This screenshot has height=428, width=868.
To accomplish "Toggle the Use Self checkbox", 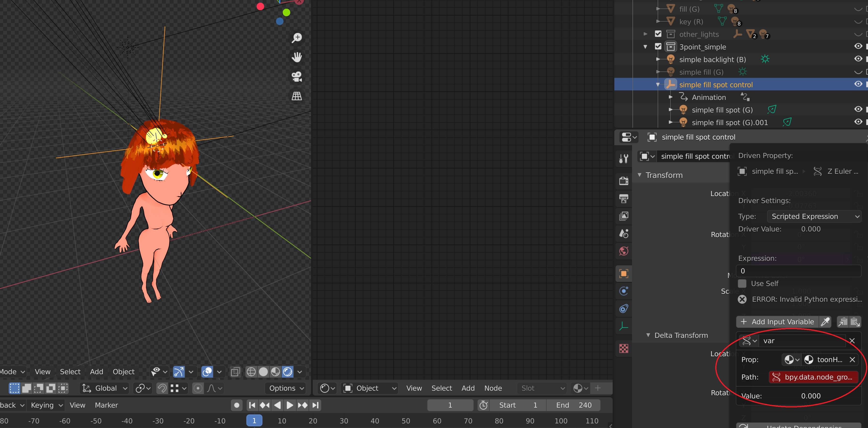I will [x=743, y=283].
